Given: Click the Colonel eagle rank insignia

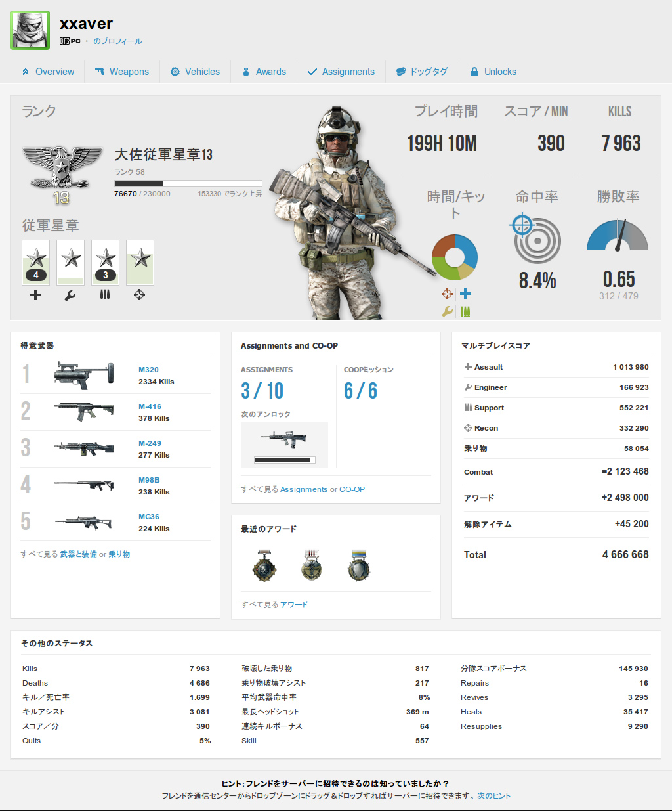Looking at the screenshot, I should point(62,174).
